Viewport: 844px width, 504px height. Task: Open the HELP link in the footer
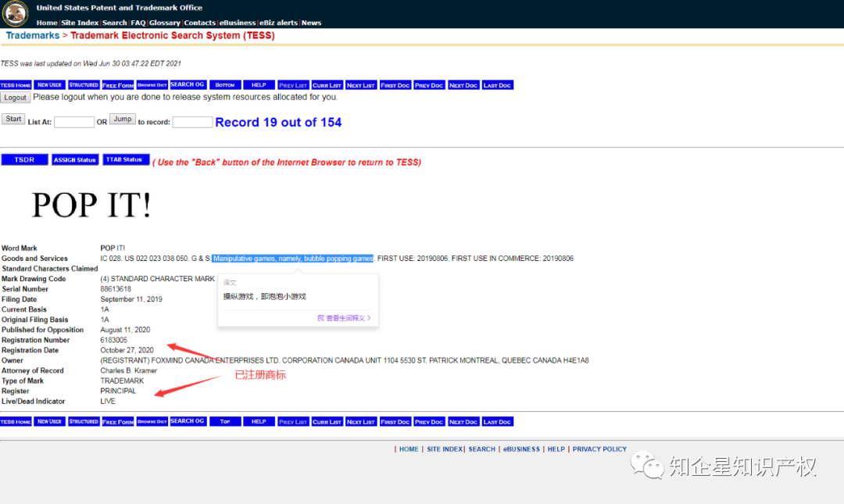556,449
